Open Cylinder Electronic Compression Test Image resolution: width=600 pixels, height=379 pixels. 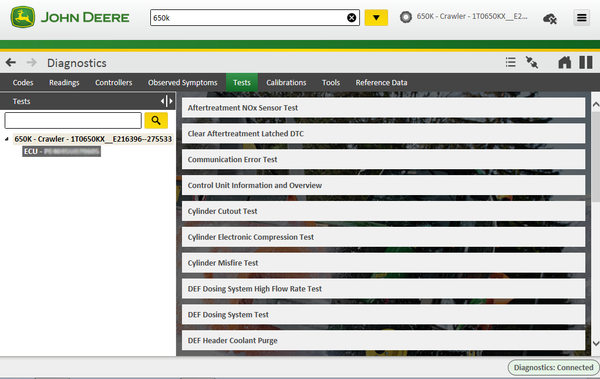click(x=383, y=237)
